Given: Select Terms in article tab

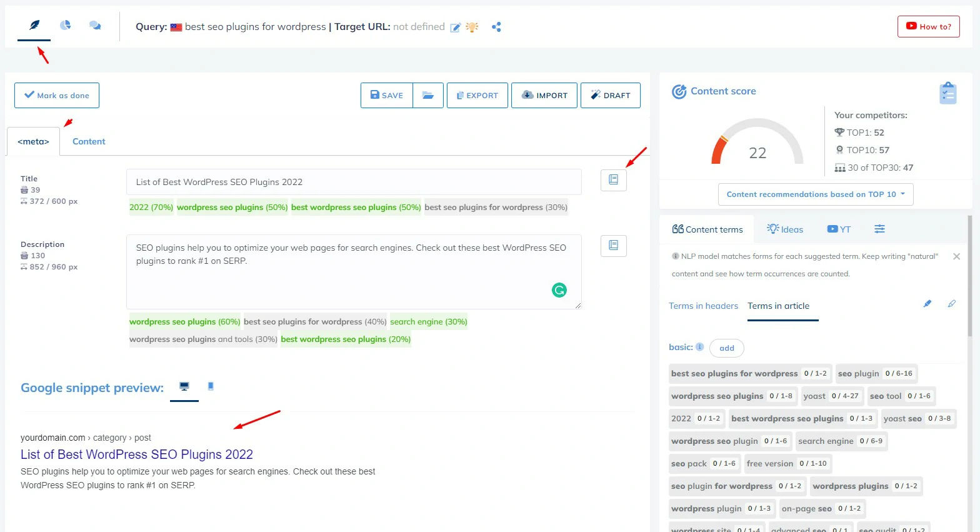Looking at the screenshot, I should [x=778, y=306].
